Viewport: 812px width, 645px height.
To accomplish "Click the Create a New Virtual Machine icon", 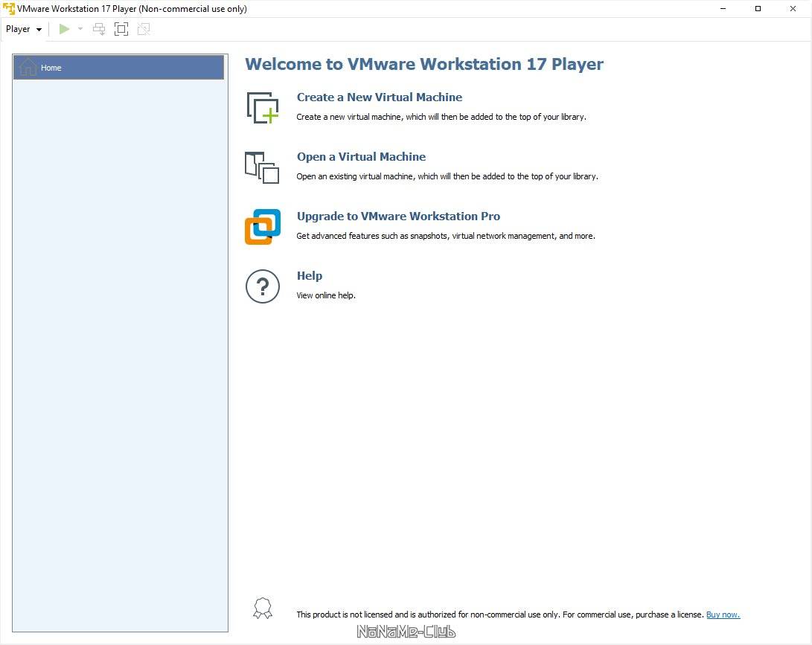I will coord(263,108).
